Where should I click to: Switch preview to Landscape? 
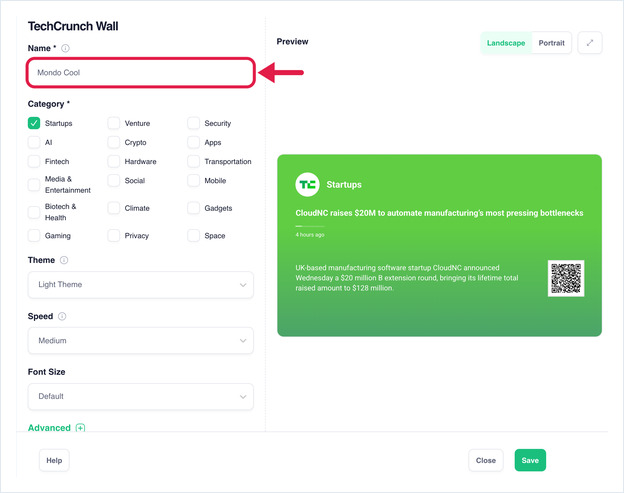coord(506,43)
